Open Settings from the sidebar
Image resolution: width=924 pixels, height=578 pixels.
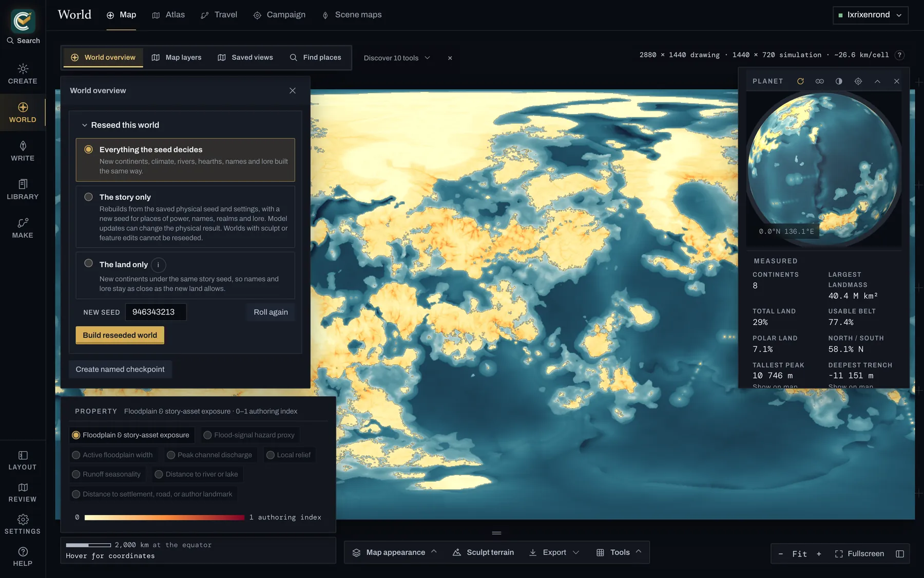(x=23, y=525)
